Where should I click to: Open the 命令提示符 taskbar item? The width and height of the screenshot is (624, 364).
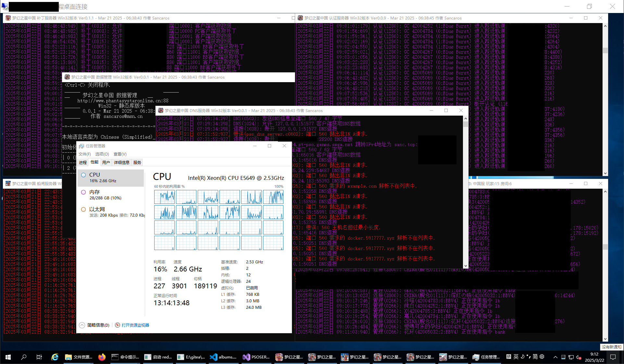click(125, 357)
